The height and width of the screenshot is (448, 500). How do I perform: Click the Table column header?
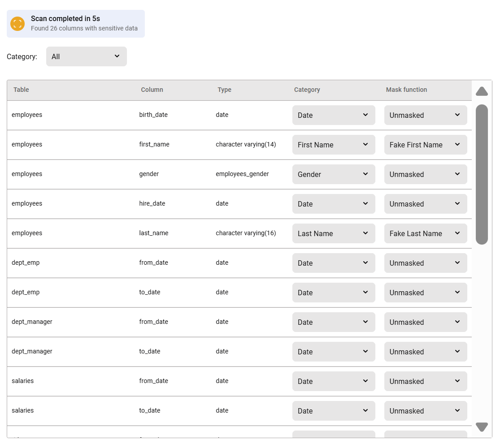point(21,90)
